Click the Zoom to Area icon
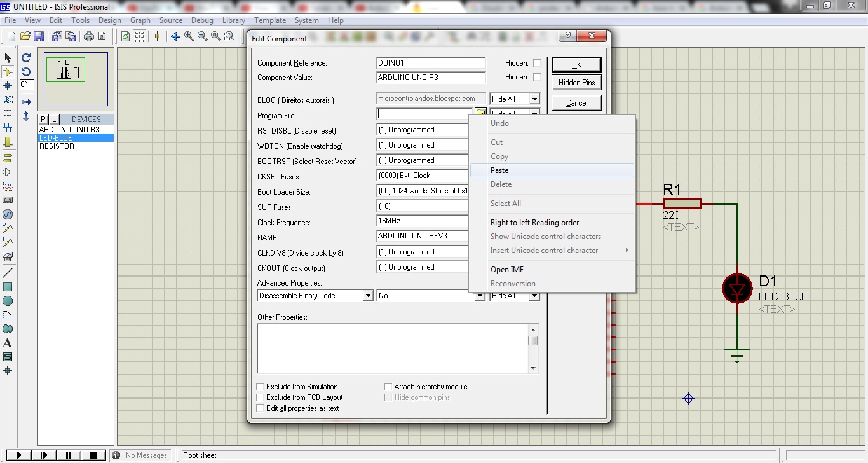Viewport: 868px width, 463px height. click(x=229, y=36)
